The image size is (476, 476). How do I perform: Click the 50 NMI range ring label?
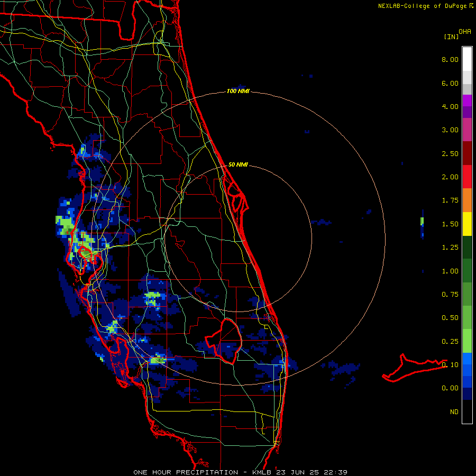238,164
